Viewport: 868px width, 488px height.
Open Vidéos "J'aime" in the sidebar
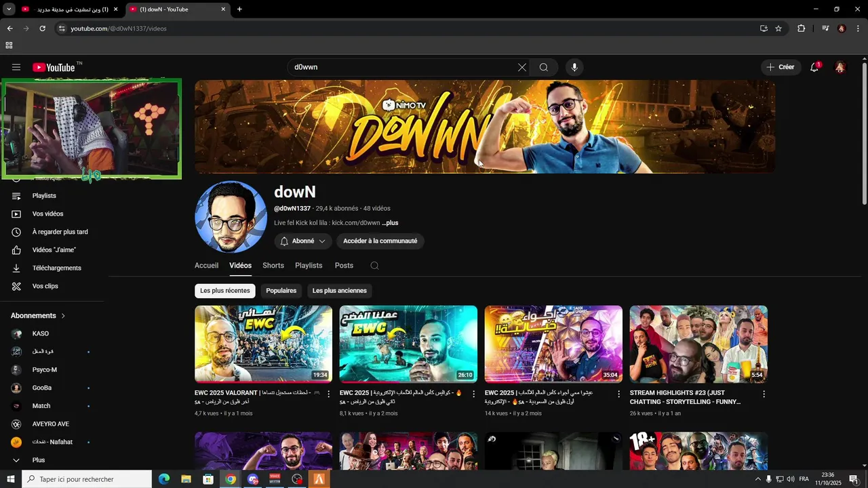coord(53,250)
